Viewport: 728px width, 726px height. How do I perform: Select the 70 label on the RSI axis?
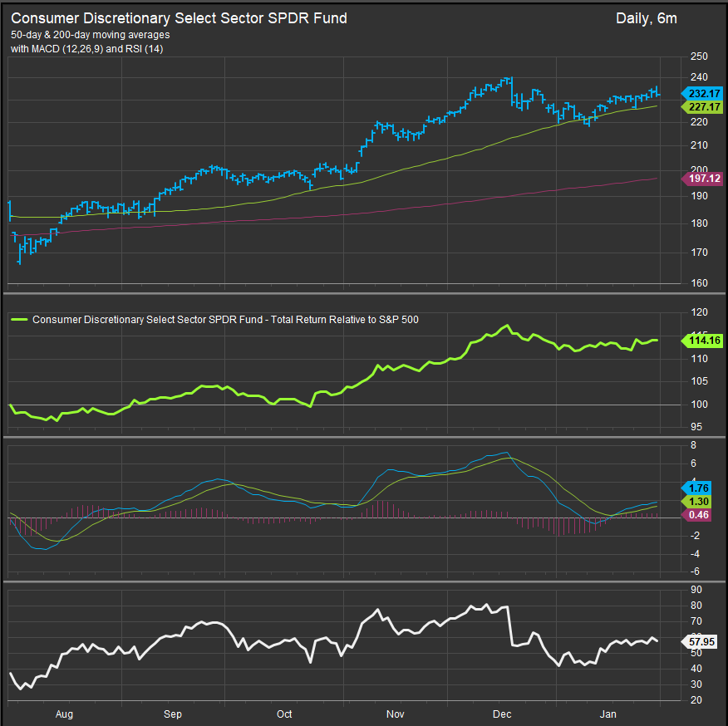(x=696, y=621)
